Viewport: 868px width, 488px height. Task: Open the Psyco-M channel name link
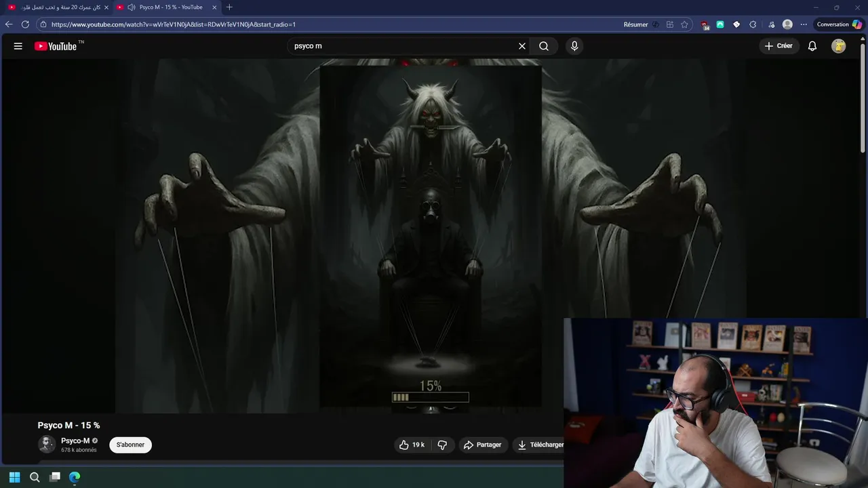(x=75, y=441)
